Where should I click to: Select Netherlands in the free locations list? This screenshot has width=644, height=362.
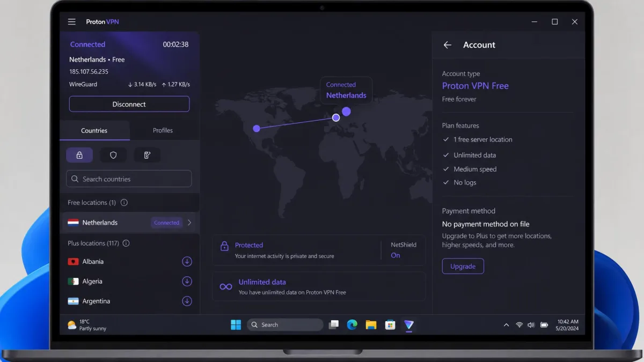(129, 223)
